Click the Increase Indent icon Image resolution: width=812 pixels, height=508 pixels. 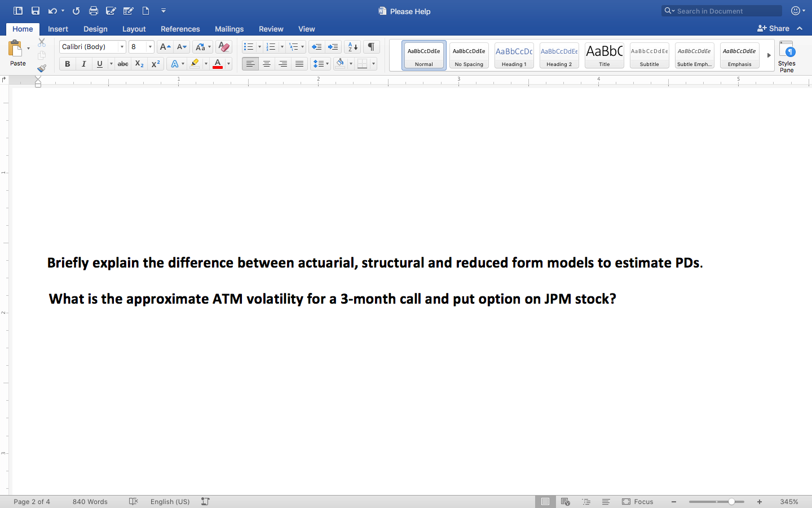pos(333,47)
